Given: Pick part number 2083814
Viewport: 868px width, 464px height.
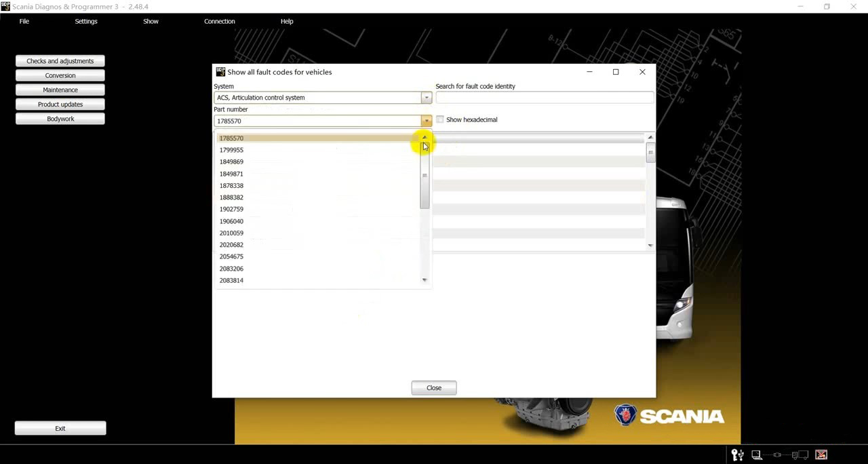Looking at the screenshot, I should (318, 280).
